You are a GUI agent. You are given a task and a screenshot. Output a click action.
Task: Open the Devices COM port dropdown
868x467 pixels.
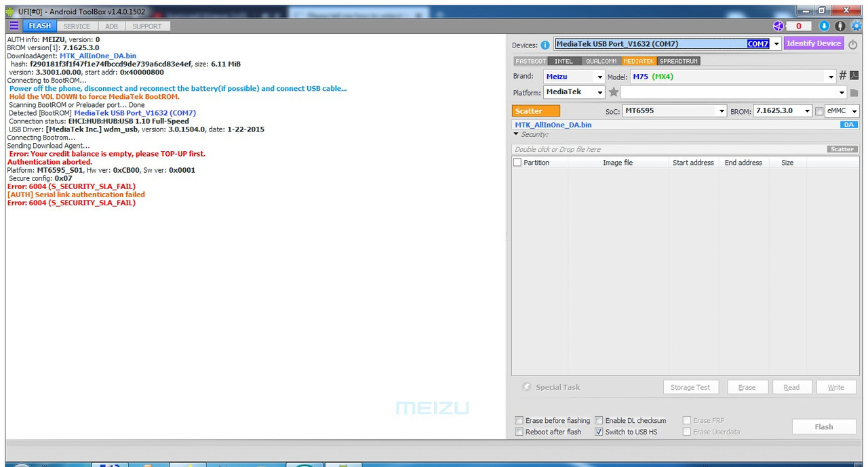click(776, 44)
